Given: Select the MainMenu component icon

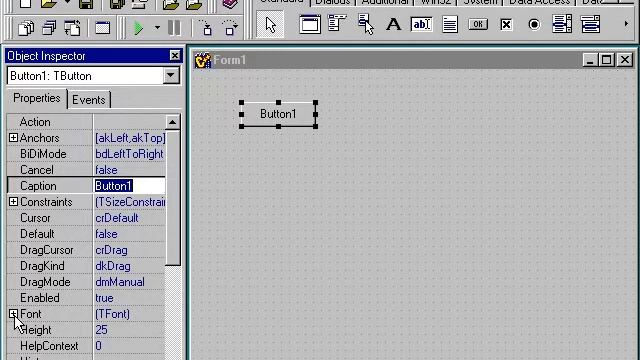Looking at the screenshot, I should click(337, 24).
